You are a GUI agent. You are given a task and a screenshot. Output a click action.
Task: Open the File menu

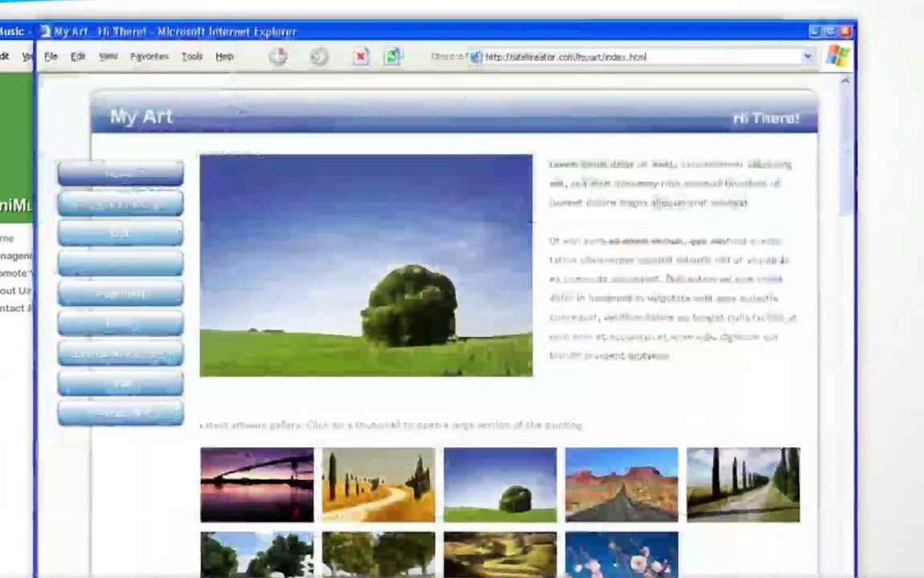[51, 57]
